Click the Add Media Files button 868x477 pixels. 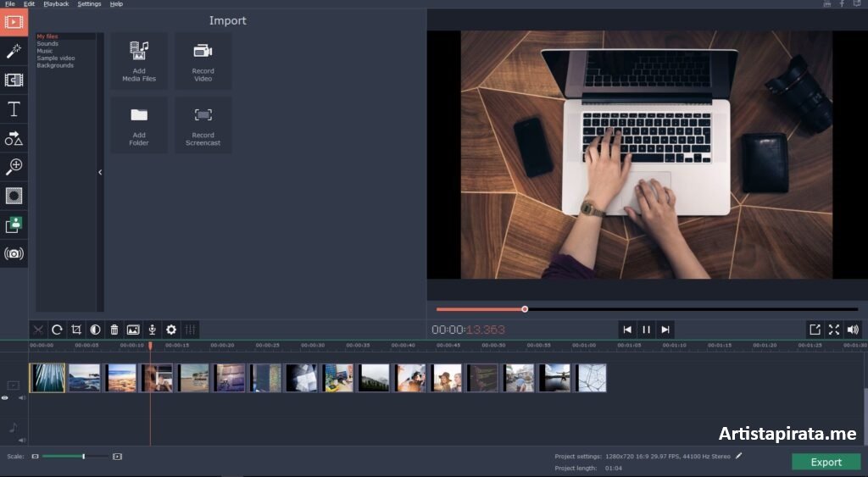pos(139,61)
